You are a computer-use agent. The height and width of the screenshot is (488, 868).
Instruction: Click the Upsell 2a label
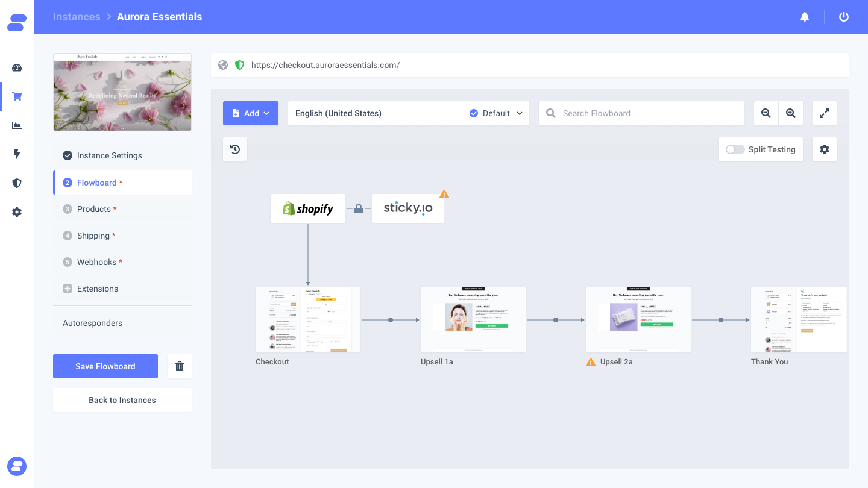(x=617, y=362)
